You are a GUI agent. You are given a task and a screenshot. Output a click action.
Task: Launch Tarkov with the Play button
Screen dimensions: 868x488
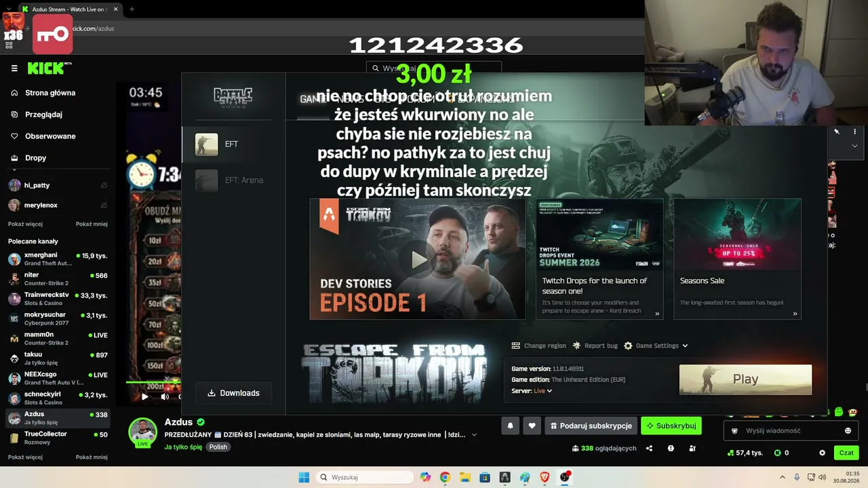point(745,380)
